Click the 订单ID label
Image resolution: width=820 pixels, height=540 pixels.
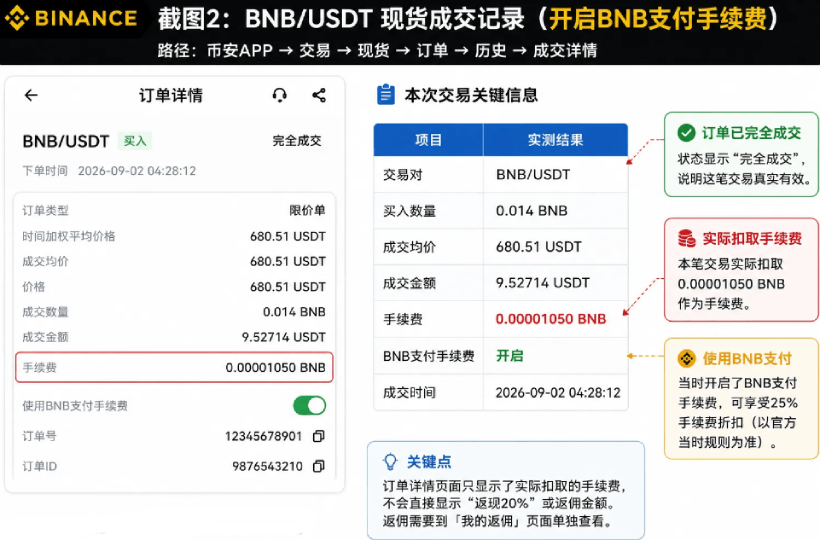(x=40, y=466)
